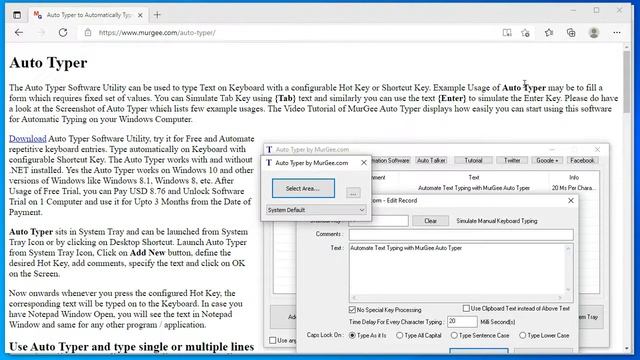Click the time delay value field
The height and width of the screenshot is (360, 640).
coord(462,322)
